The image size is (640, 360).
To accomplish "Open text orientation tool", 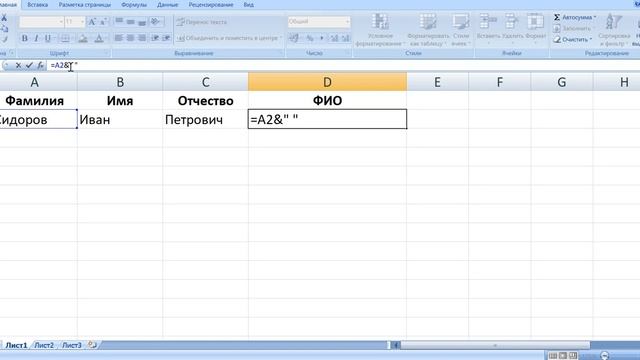I will click(x=156, y=22).
